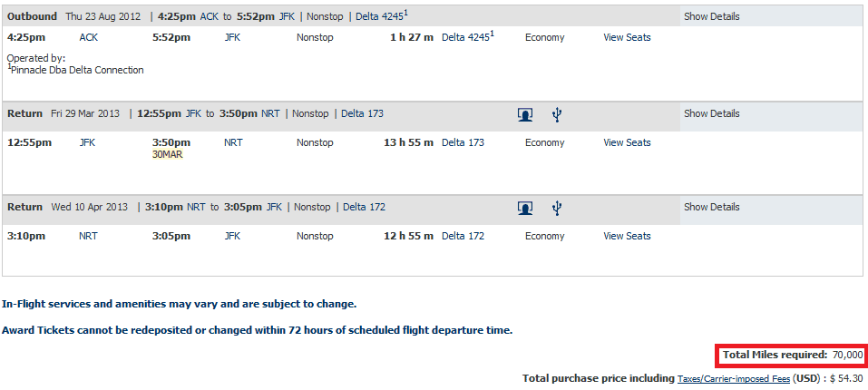View Seats for ACK to JFK flight
Screen dimensions: 868x390
tap(627, 37)
